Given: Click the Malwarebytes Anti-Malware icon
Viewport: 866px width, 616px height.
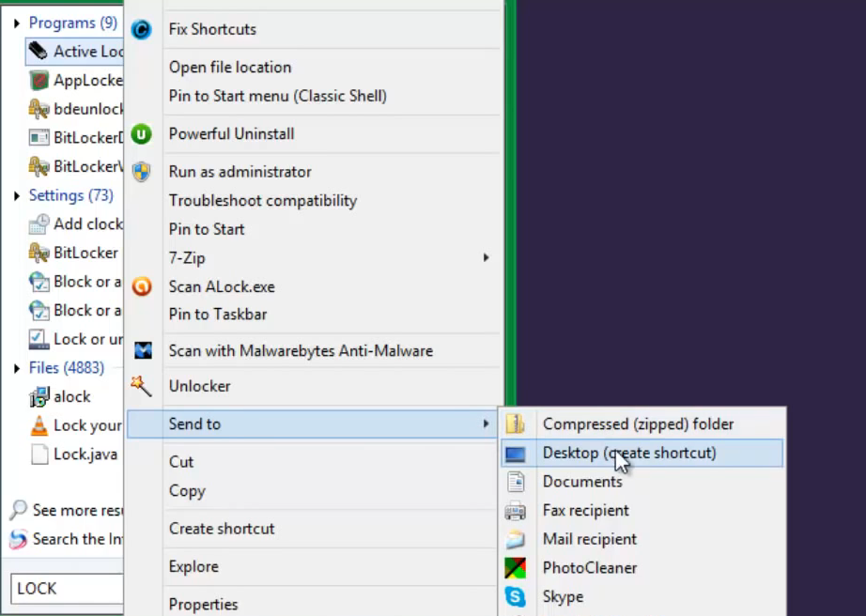Looking at the screenshot, I should [x=142, y=351].
